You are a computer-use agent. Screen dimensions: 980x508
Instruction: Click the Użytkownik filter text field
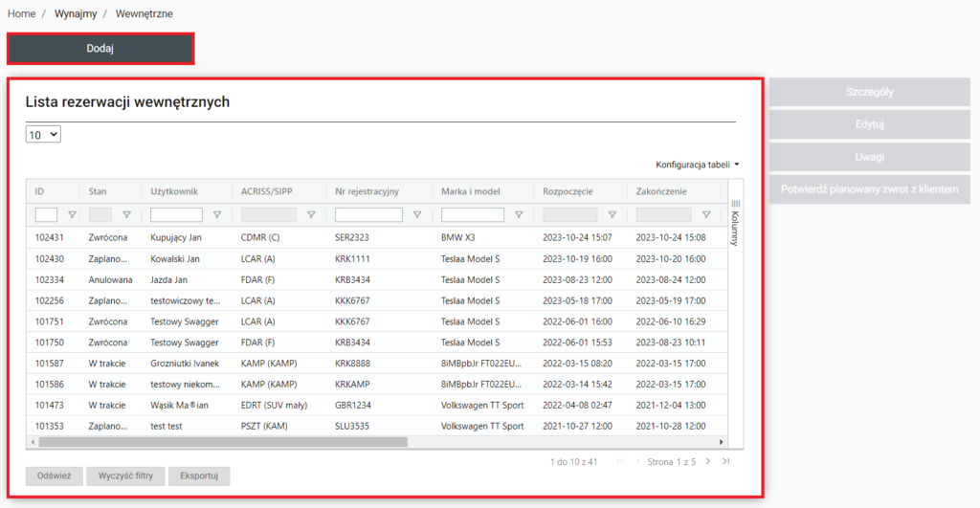(176, 215)
